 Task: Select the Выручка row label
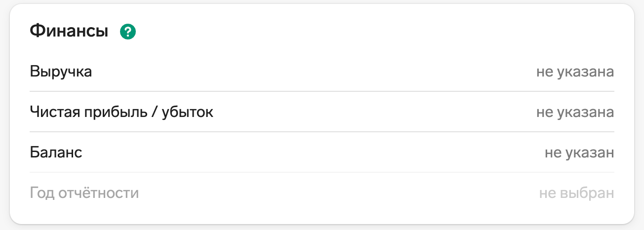click(x=61, y=72)
